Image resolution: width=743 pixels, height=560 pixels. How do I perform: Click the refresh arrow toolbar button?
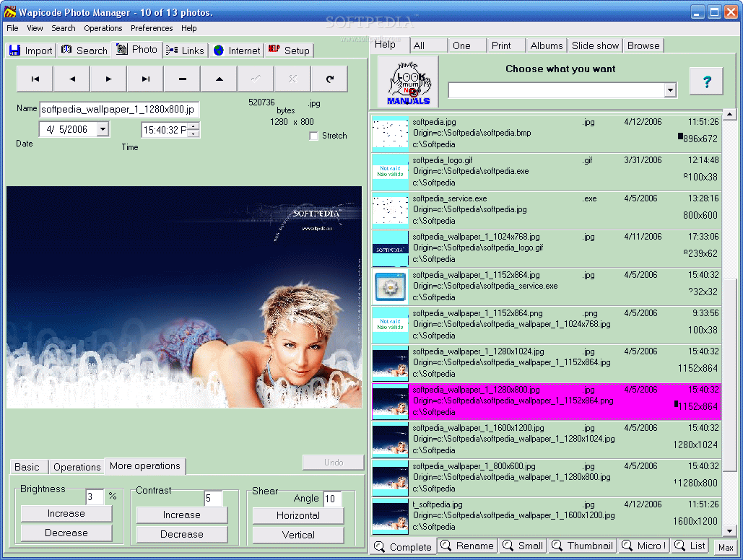[330, 79]
